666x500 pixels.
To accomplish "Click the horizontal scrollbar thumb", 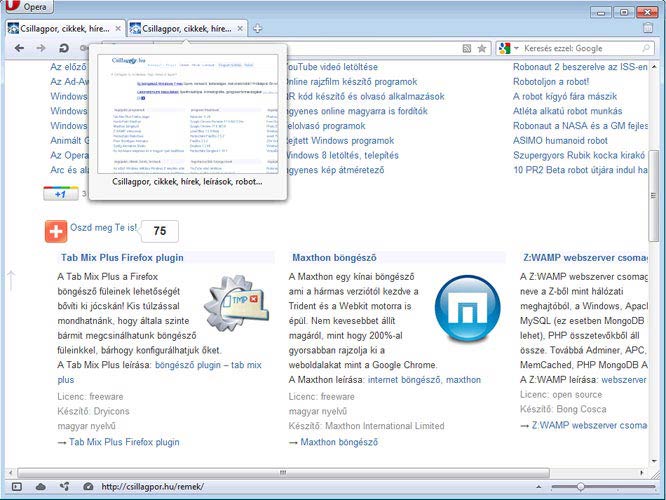I will pos(283,473).
